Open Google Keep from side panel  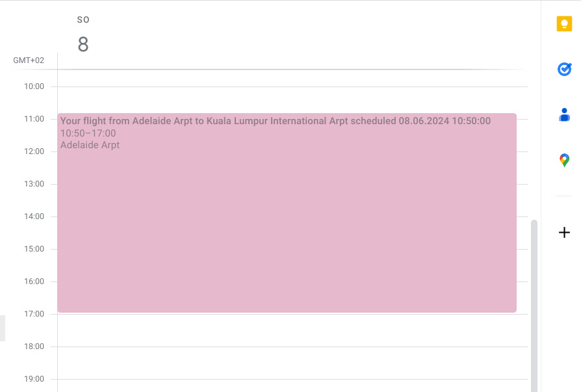tap(564, 24)
